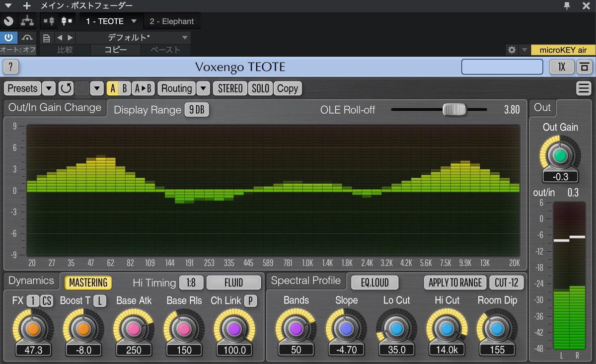Viewport: 596px width, 364px height.
Task: Select the Spectral Profile tab
Action: [x=305, y=281]
